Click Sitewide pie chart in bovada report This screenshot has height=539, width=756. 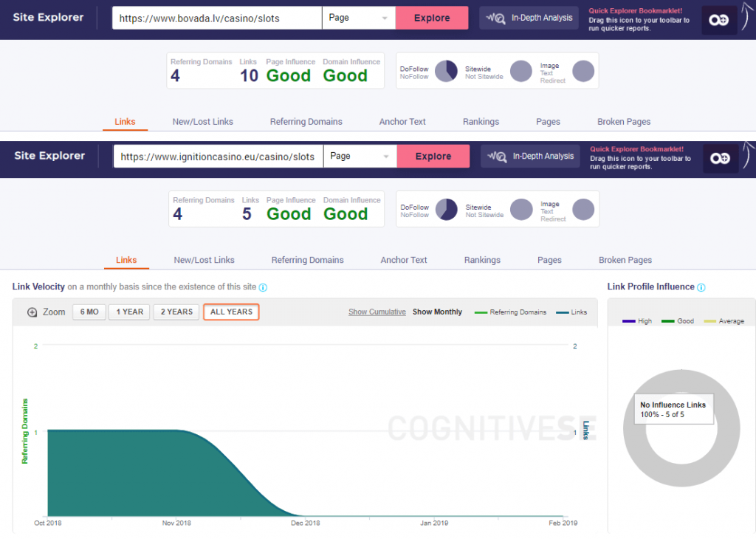pyautogui.click(x=520, y=72)
